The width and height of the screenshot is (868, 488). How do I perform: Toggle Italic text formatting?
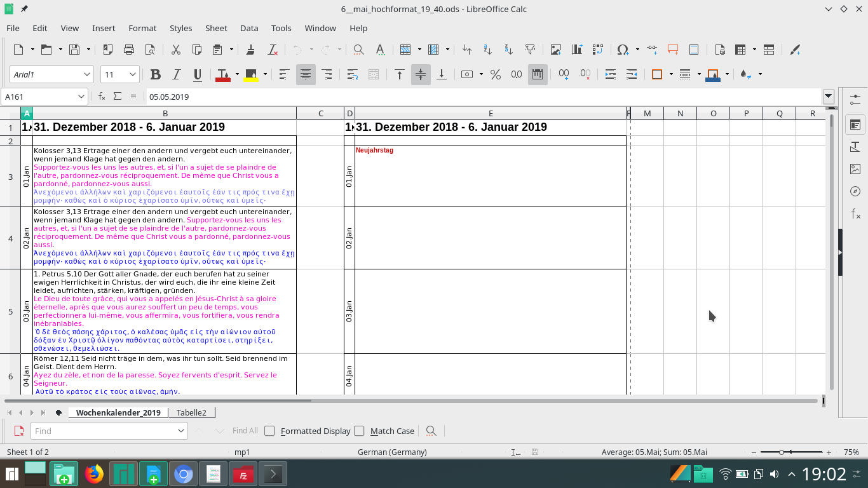point(176,74)
